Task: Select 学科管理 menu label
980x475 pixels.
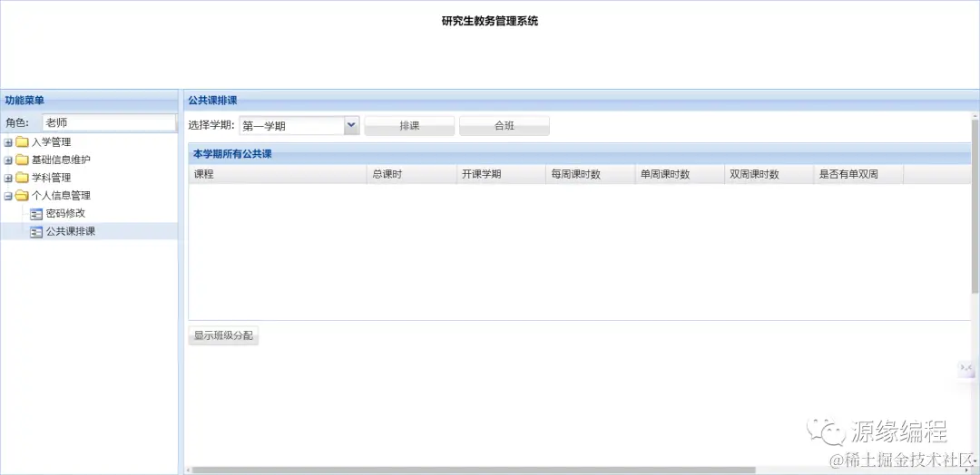Action: pyautogui.click(x=51, y=178)
